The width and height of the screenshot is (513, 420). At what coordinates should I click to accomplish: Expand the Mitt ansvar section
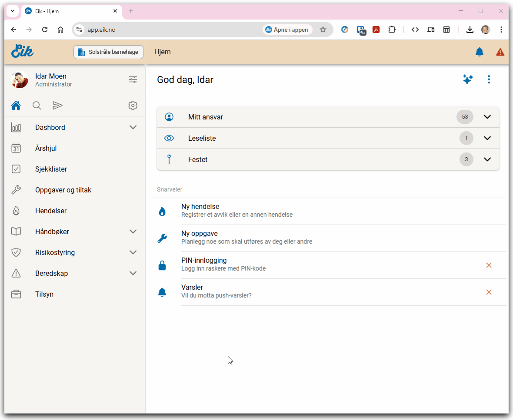click(x=487, y=117)
